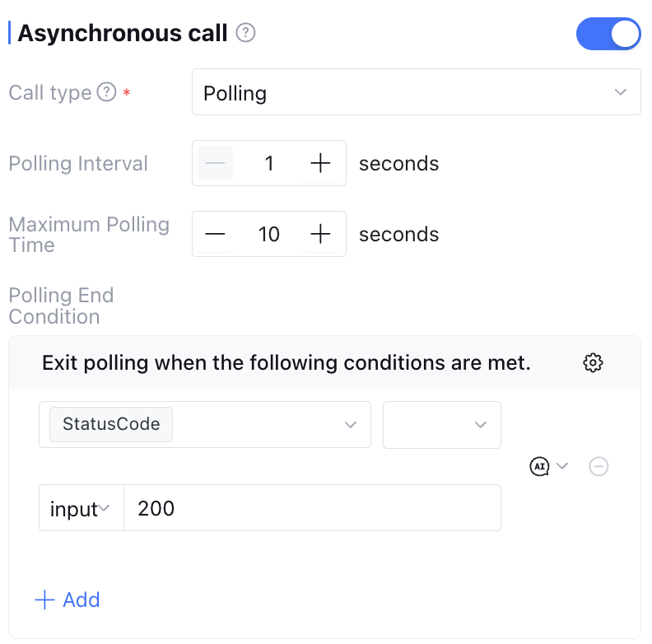Click Add to add a condition
The width and height of the screenshot is (652, 644).
(68, 600)
